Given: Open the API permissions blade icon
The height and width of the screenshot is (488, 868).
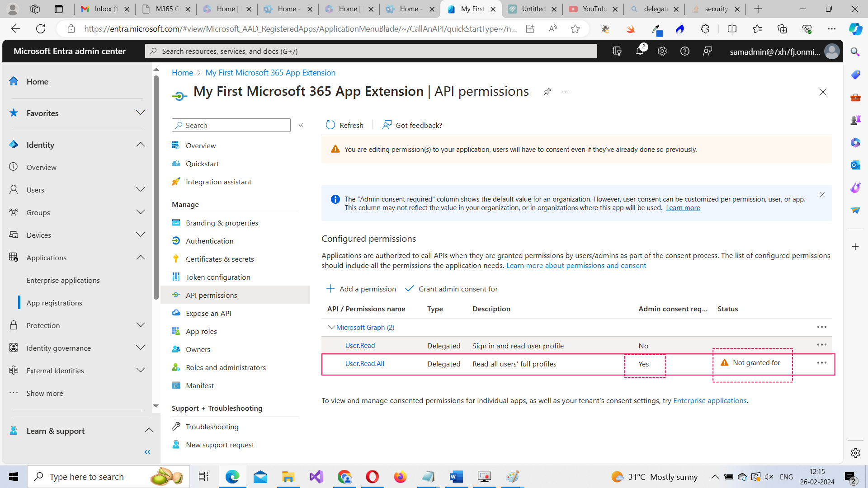Looking at the screenshot, I should tap(176, 295).
